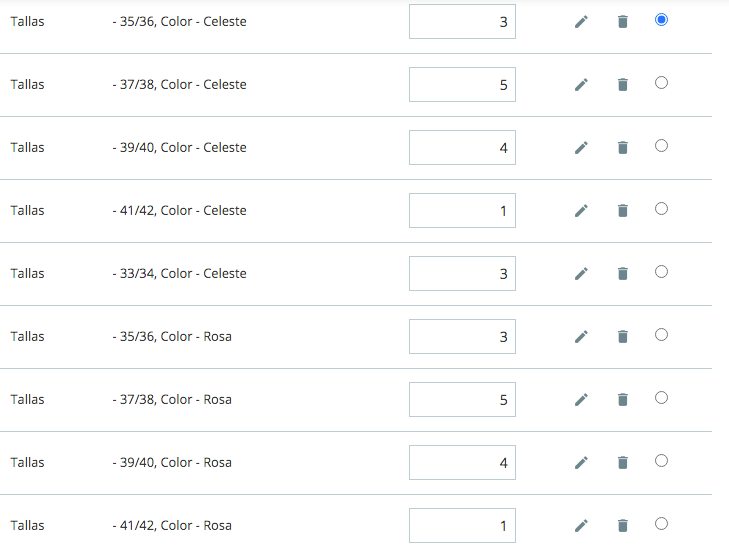The height and width of the screenshot is (556, 729).
Task: Set 37/38 Celeste as default combination
Action: [x=661, y=83]
